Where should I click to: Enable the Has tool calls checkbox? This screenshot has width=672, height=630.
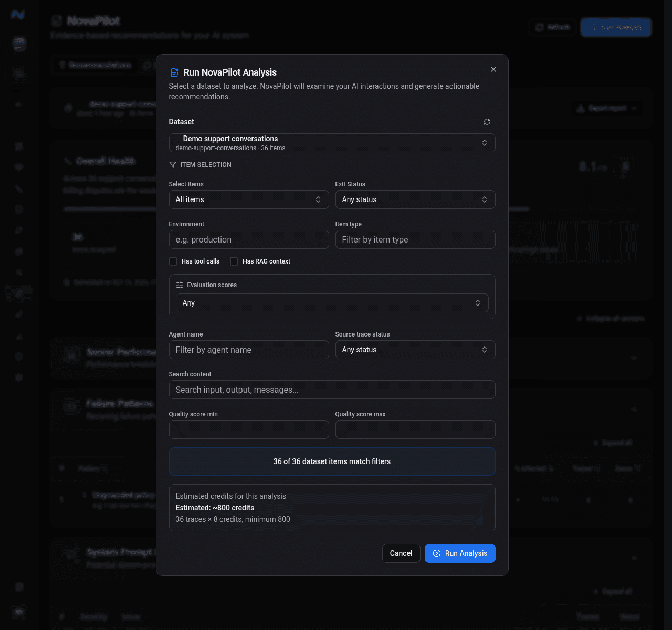pyautogui.click(x=173, y=261)
